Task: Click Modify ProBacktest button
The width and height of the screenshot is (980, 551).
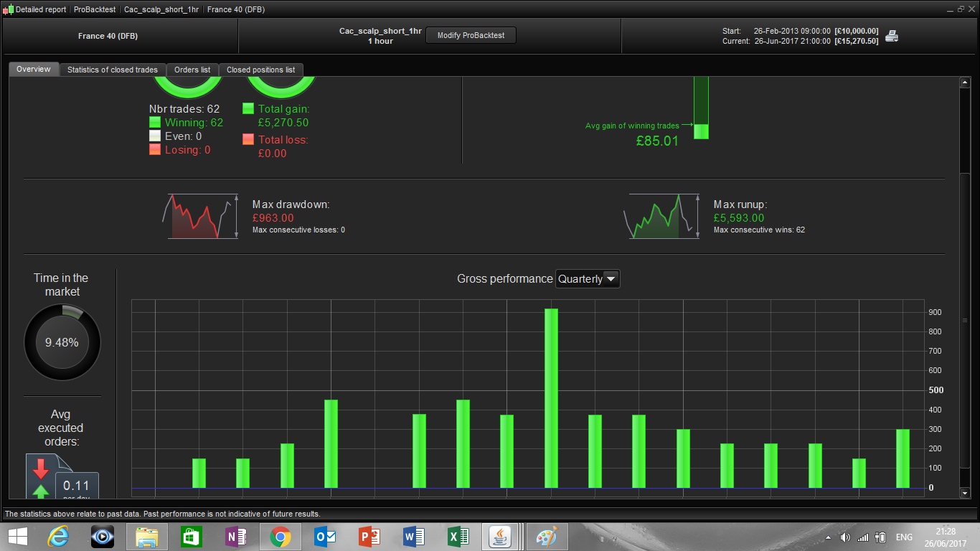Action: pos(471,35)
